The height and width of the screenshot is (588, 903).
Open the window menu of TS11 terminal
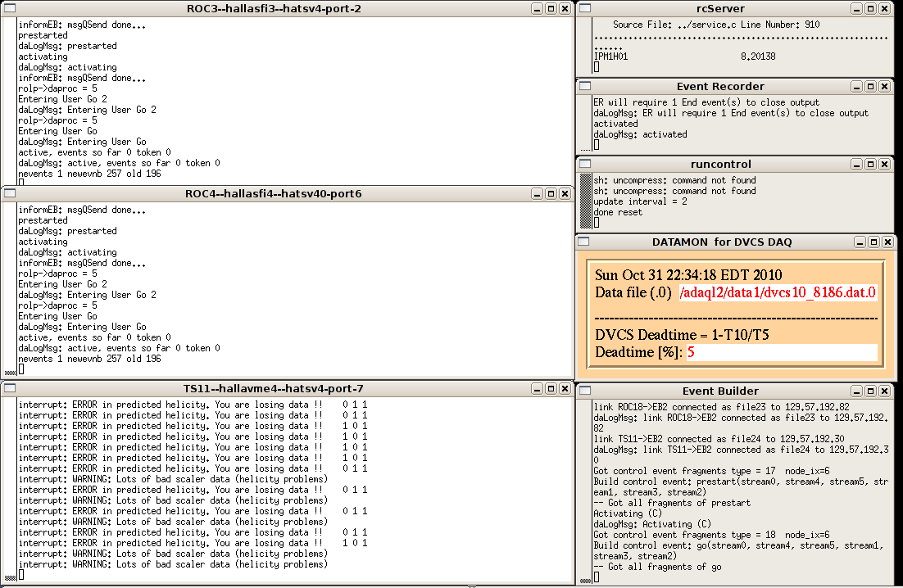[10, 388]
